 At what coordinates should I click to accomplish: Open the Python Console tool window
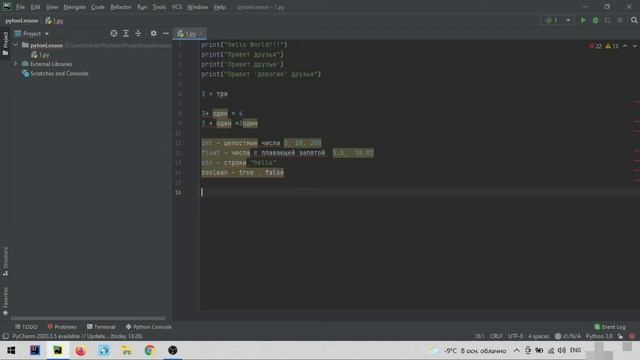[x=149, y=327]
